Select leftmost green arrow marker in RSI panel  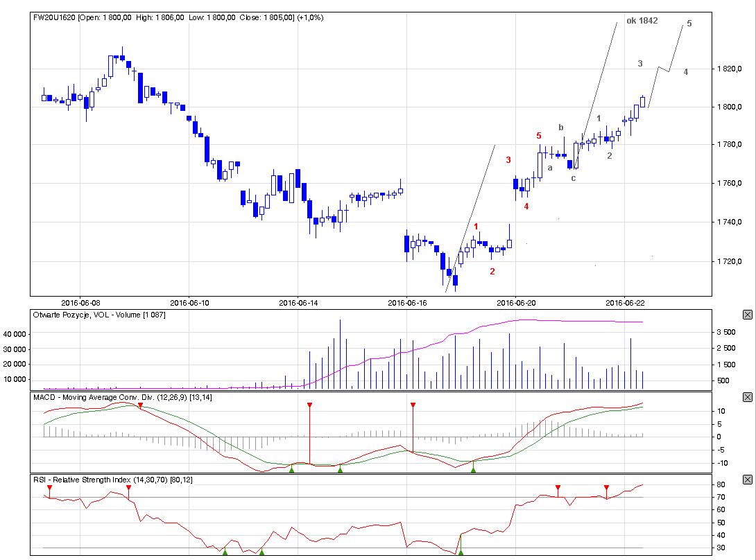225,552
